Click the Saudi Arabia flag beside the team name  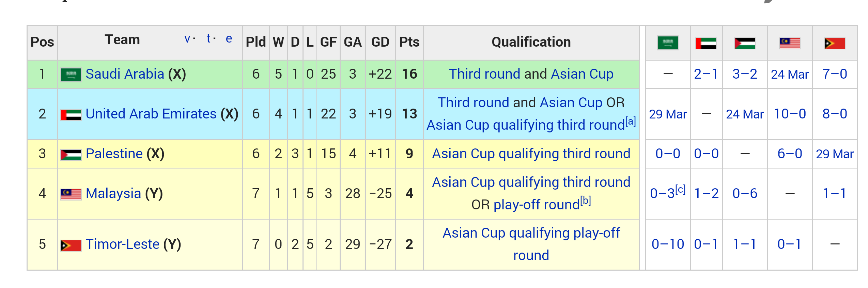[71, 75]
